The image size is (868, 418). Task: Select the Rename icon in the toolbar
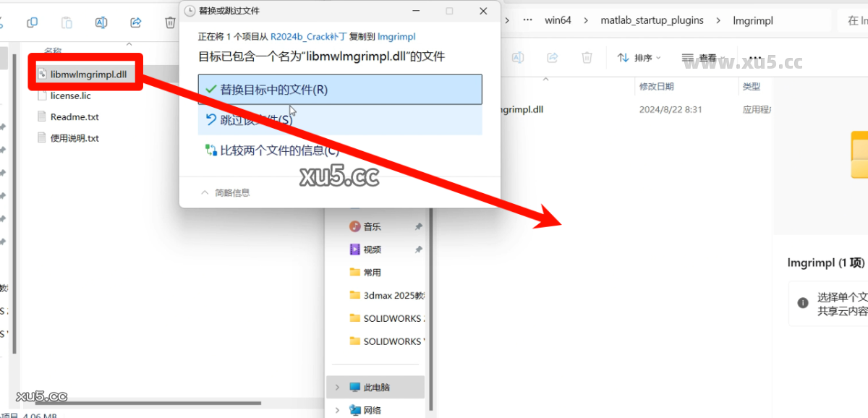[x=101, y=22]
